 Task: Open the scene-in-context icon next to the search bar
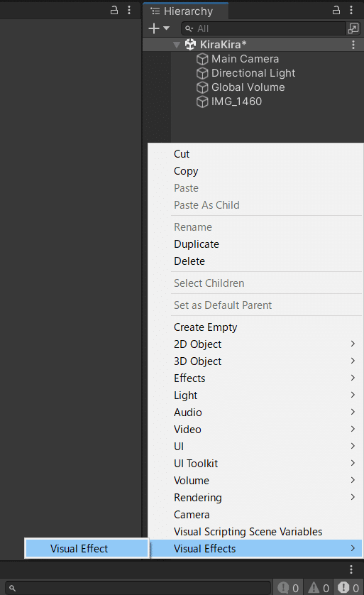[353, 28]
